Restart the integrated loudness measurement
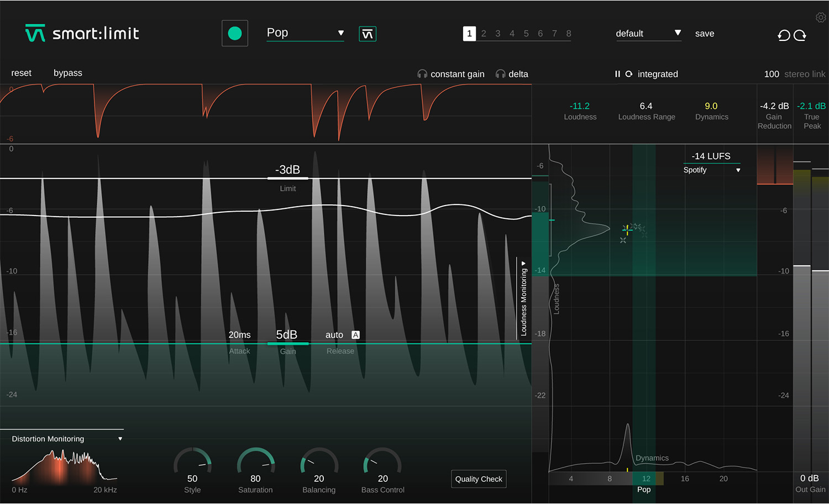This screenshot has height=504, width=829. (629, 74)
